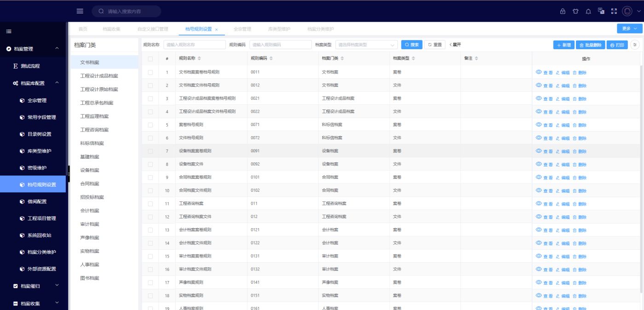Screen dimensions: 644x310
Task: Click the language translate icon
Action: pyautogui.click(x=601, y=11)
